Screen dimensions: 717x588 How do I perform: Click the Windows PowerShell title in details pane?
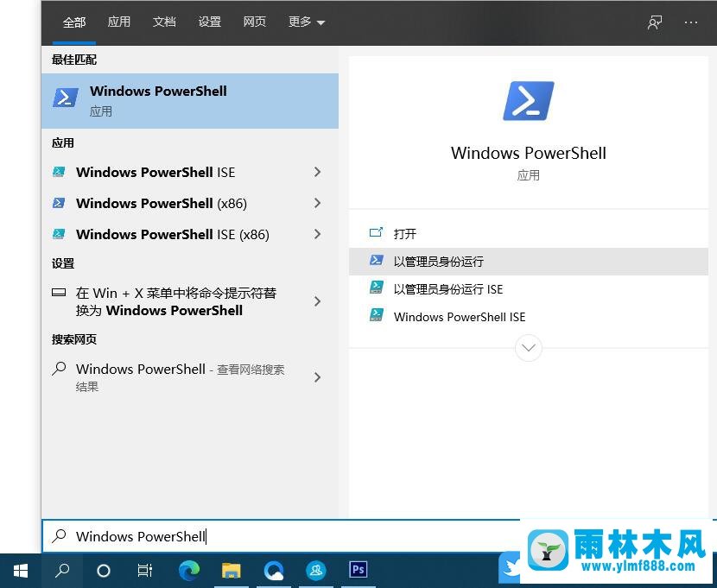529,153
